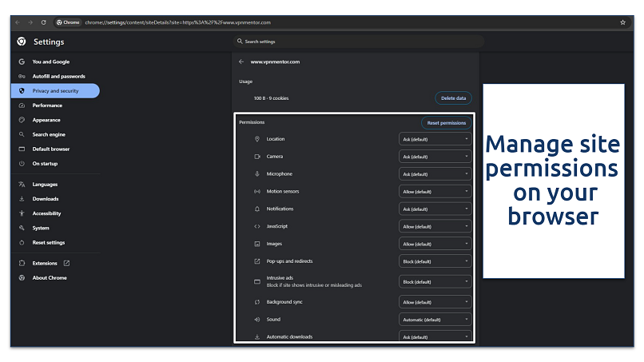Change the Pop-ups and redirects dropdown setting
This screenshot has height=362, width=644.
pos(435,261)
